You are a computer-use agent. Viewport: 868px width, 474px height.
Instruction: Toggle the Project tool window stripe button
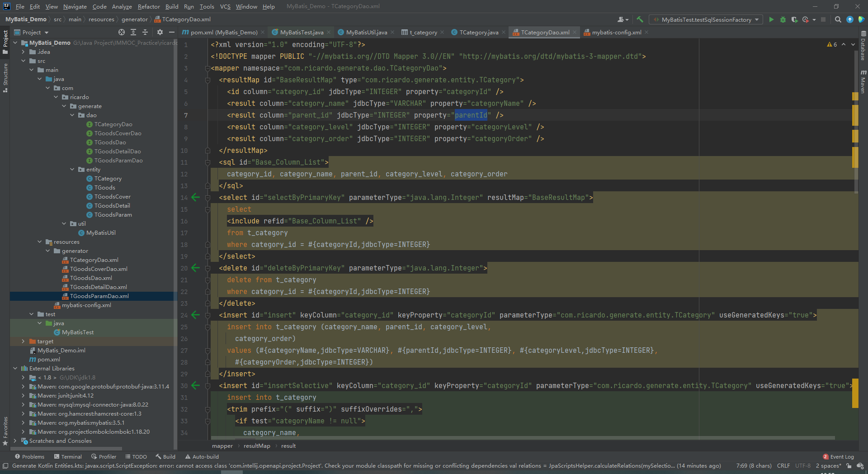pos(5,42)
